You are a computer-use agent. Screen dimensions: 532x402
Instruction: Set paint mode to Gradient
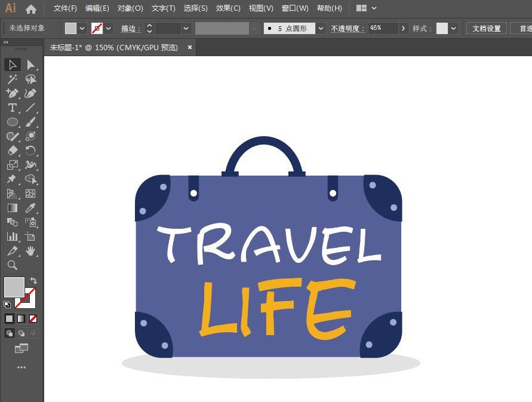(21, 318)
